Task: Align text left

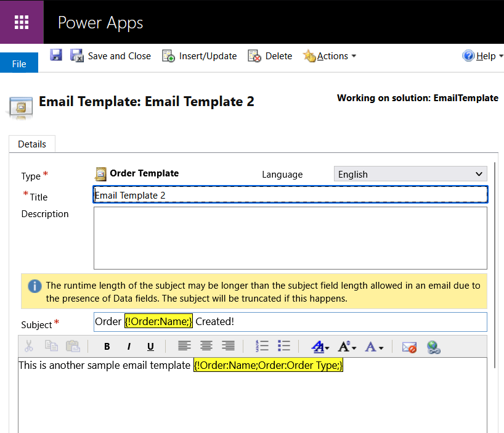Action: 184,346
